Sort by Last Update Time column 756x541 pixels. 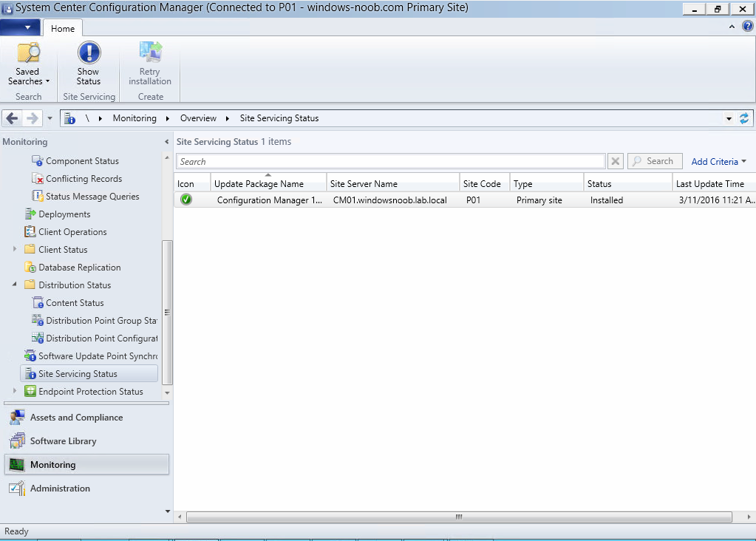coord(715,184)
